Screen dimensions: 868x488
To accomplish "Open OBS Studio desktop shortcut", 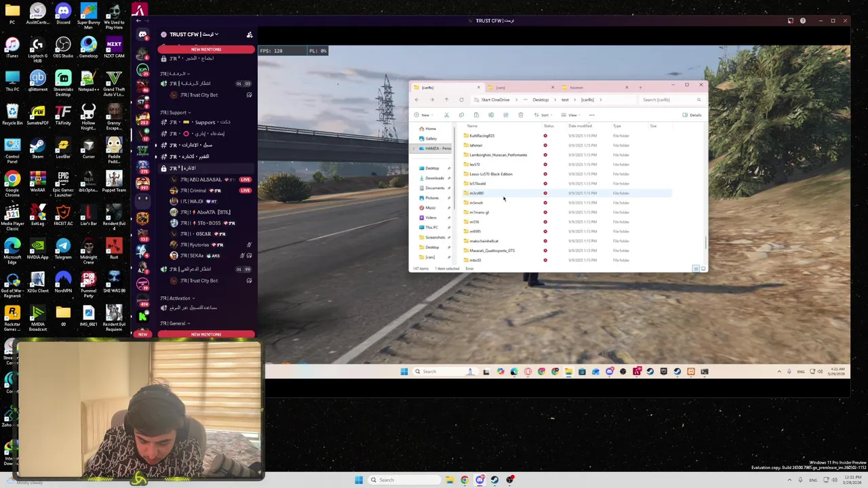I will click(63, 47).
